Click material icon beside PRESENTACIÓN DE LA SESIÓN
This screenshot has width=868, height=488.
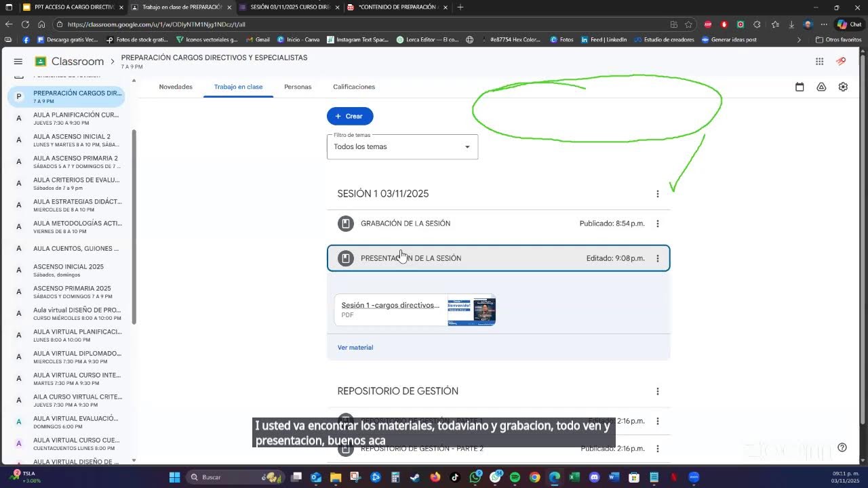click(x=346, y=258)
